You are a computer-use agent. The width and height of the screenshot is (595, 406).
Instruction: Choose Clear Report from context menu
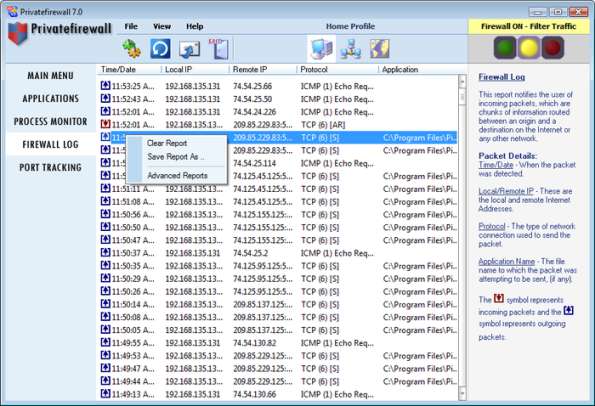(x=167, y=143)
